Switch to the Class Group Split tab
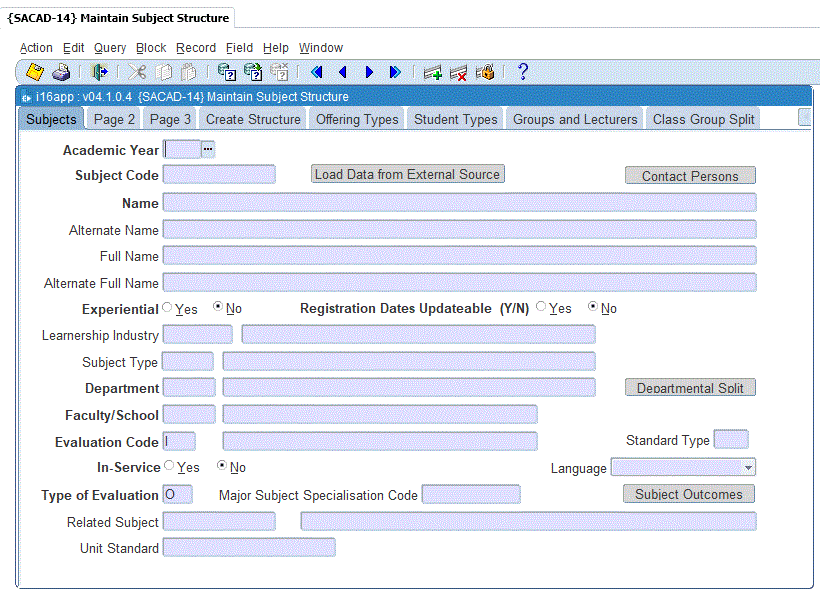The image size is (822, 592). pos(703,119)
